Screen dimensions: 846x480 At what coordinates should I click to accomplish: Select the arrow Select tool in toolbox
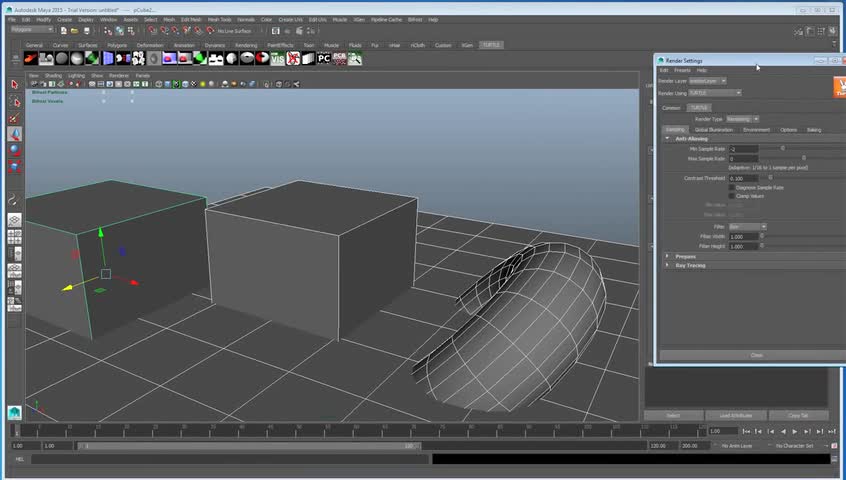15,85
